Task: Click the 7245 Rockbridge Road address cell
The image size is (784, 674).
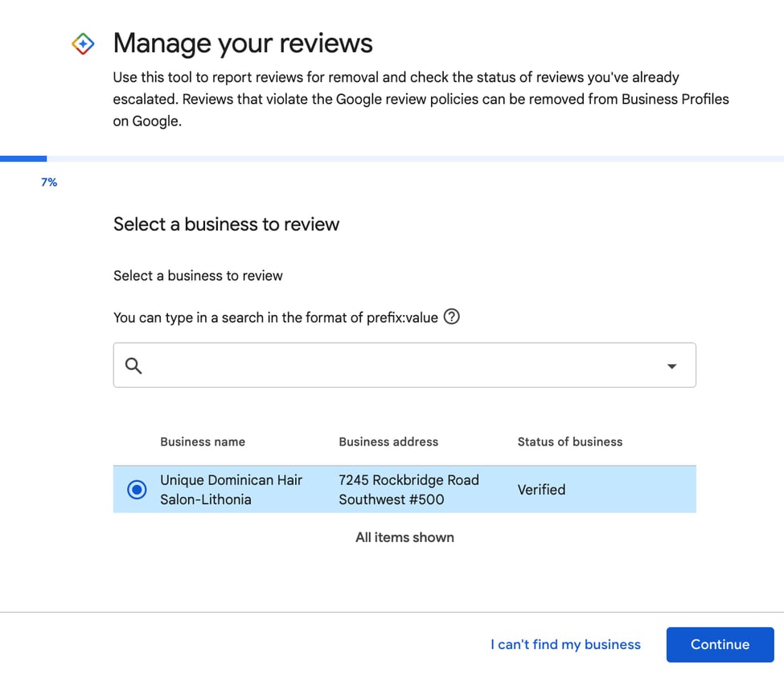Action: coord(408,489)
